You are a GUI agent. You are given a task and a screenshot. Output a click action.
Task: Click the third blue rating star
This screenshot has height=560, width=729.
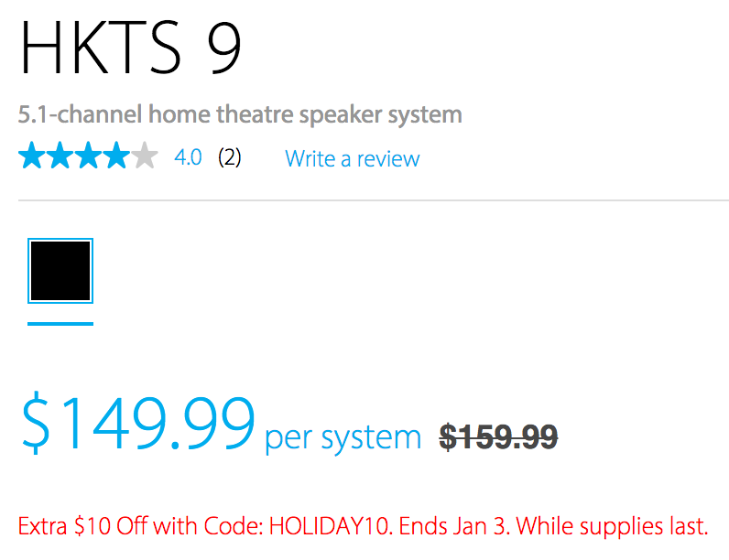88,156
